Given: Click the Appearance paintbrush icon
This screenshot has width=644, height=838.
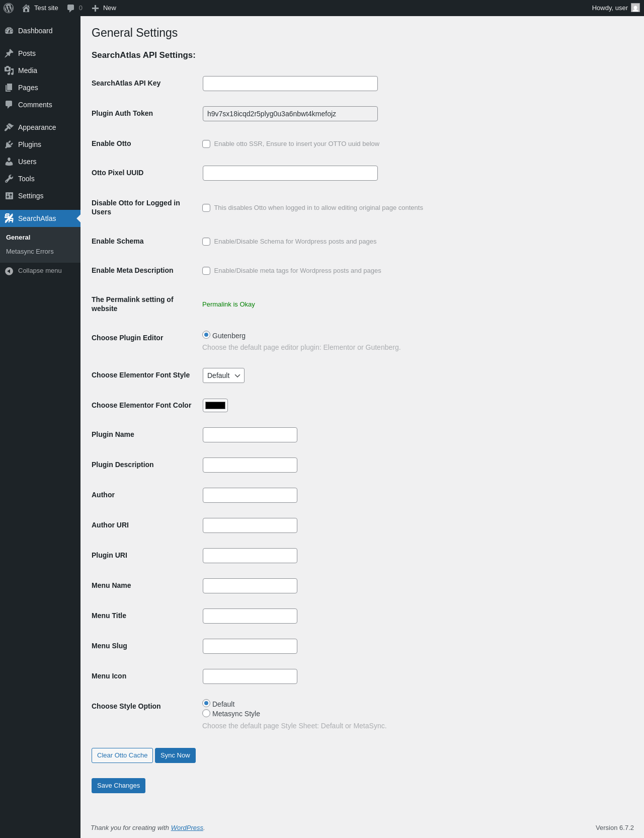Looking at the screenshot, I should coord(9,127).
